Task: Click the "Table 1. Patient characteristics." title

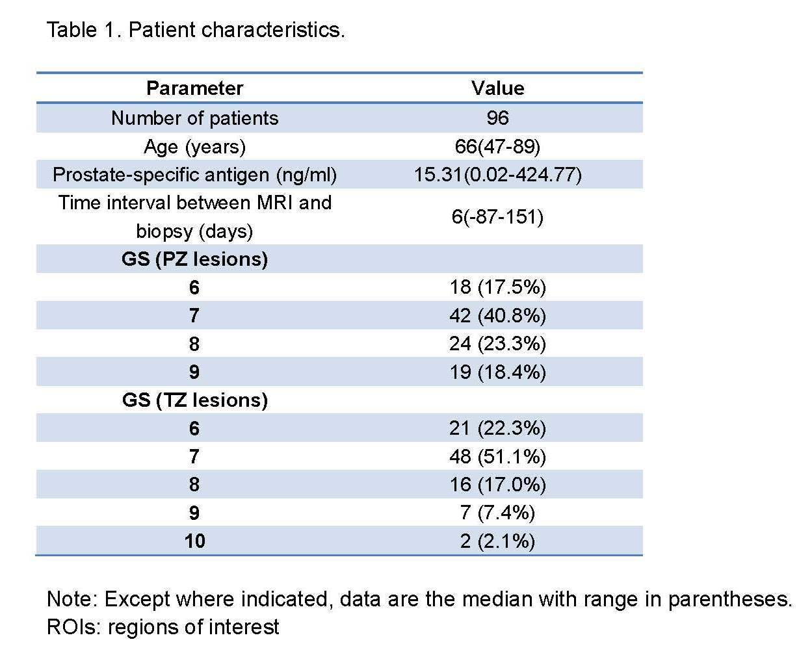Action: pos(196,30)
